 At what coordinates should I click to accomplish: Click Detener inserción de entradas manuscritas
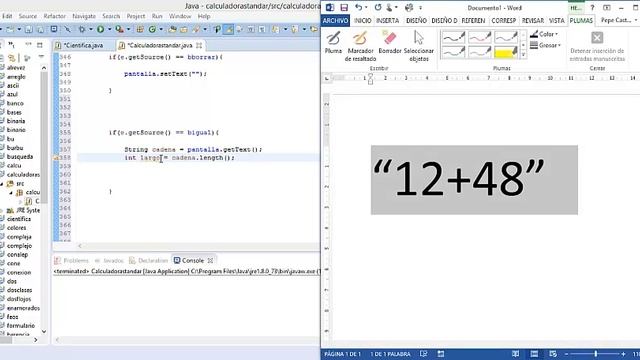coord(597,47)
